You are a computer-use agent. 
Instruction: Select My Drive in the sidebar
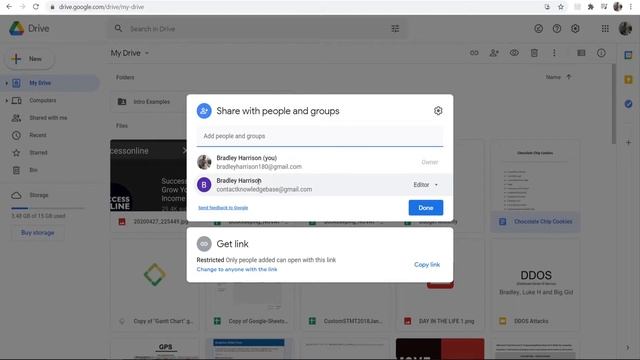49,83
